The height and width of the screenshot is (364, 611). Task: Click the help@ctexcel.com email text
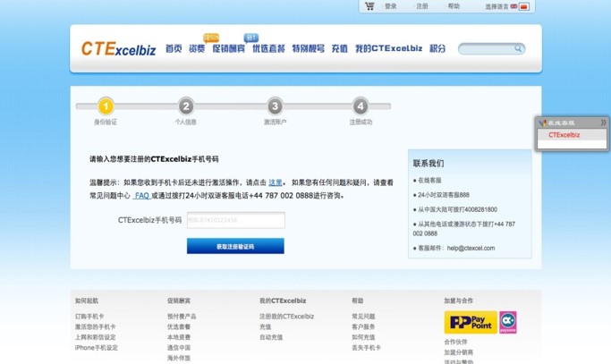click(471, 249)
